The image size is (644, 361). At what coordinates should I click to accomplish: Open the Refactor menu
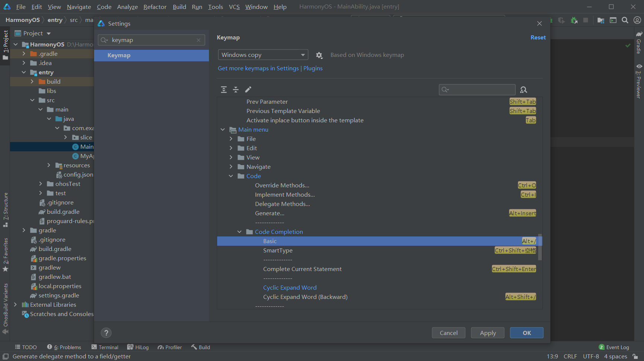click(155, 7)
